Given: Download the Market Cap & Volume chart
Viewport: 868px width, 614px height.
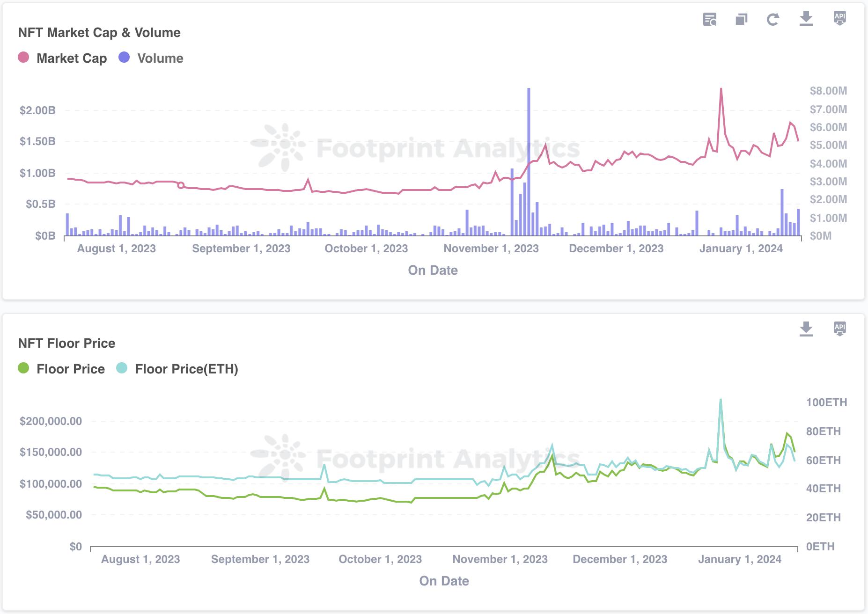Looking at the screenshot, I should (x=806, y=19).
